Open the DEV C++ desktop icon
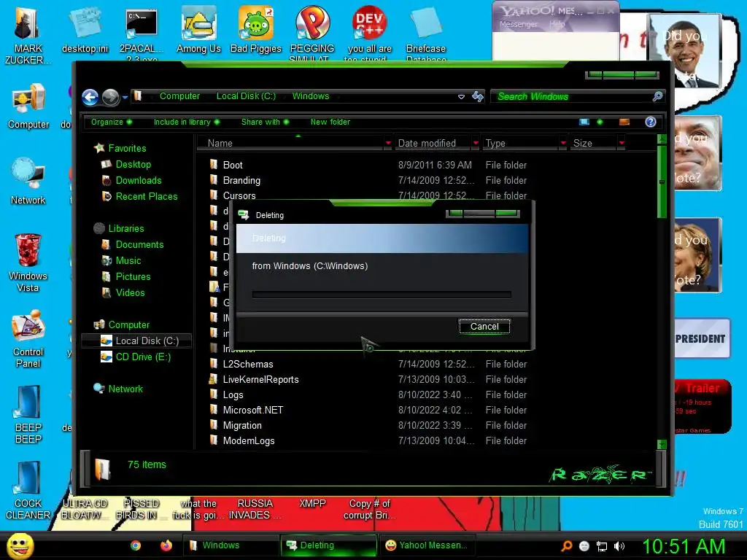 (x=369, y=34)
